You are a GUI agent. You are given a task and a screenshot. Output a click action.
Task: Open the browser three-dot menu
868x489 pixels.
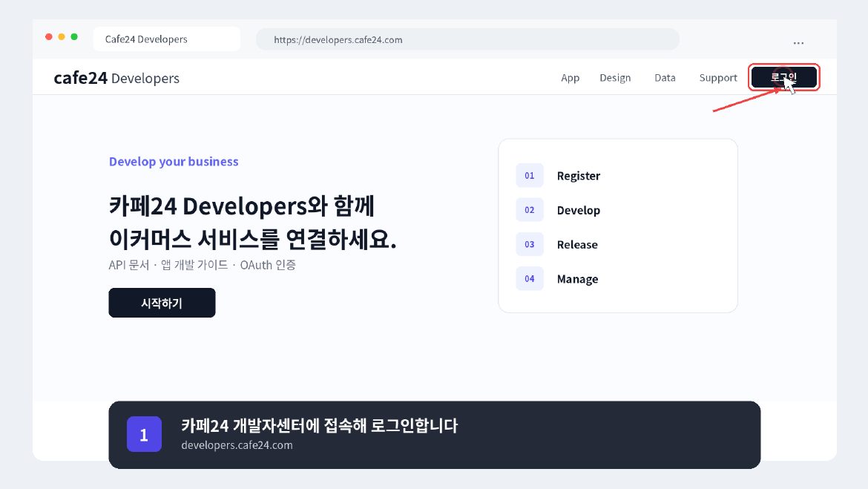tap(798, 42)
